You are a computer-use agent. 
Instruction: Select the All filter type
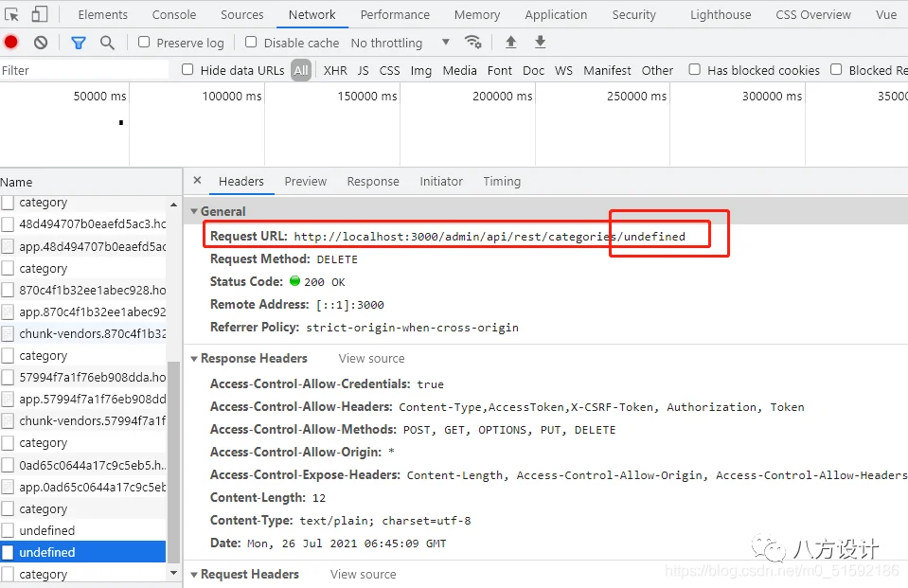click(301, 70)
